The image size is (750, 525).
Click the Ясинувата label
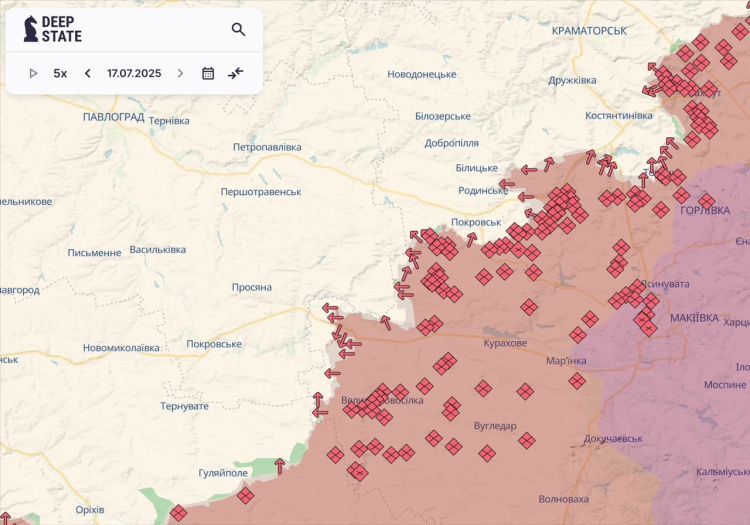(x=665, y=284)
